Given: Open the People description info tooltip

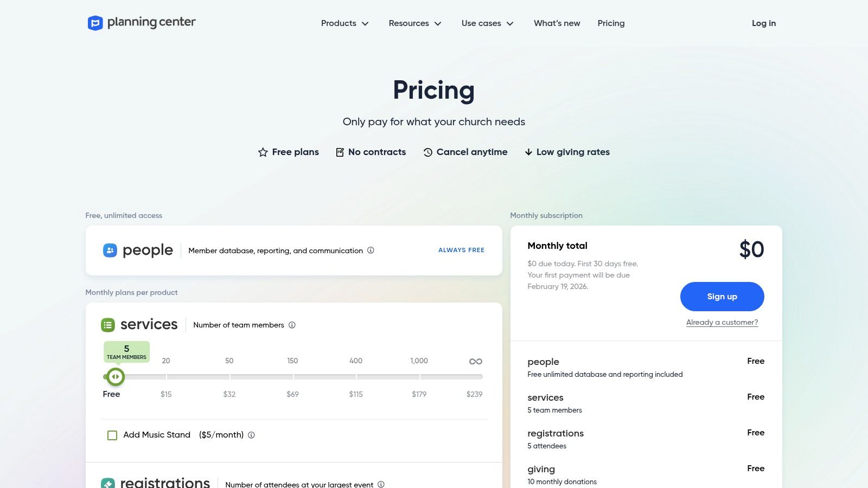Looking at the screenshot, I should 371,251.
